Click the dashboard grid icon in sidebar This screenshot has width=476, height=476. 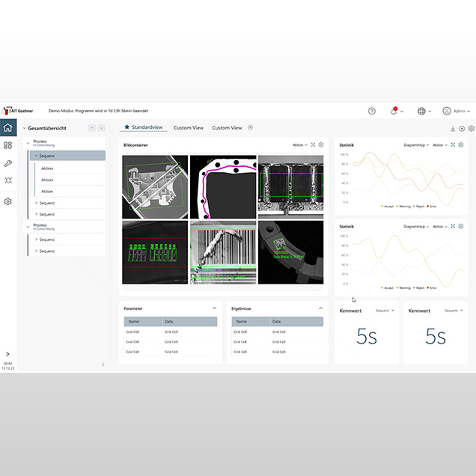point(8,145)
